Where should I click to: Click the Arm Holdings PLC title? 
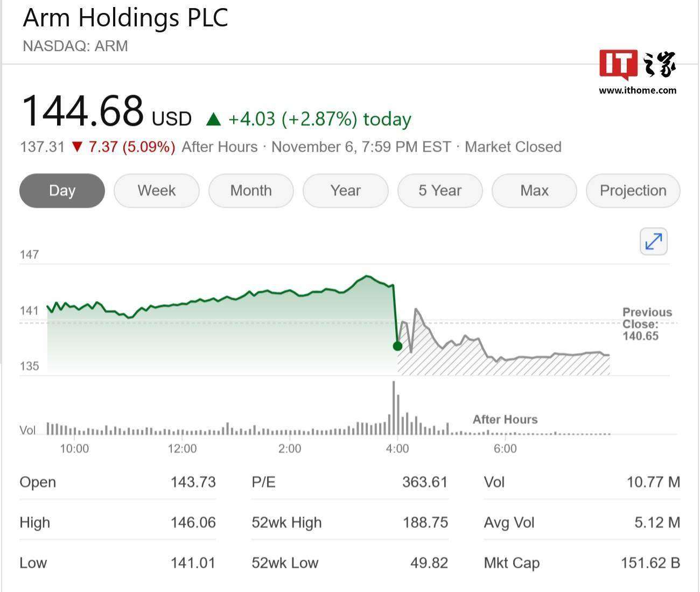click(125, 17)
